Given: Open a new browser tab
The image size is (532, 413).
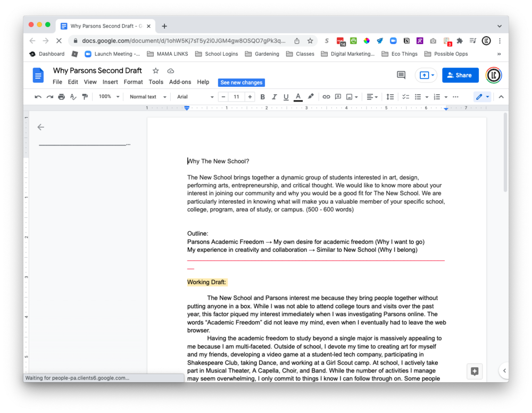Looking at the screenshot, I should pos(164,26).
